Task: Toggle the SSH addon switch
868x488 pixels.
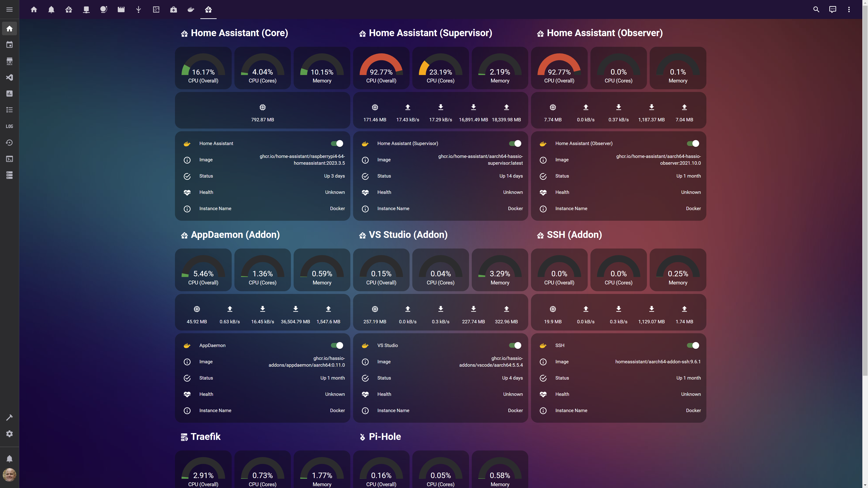Action: pos(693,345)
